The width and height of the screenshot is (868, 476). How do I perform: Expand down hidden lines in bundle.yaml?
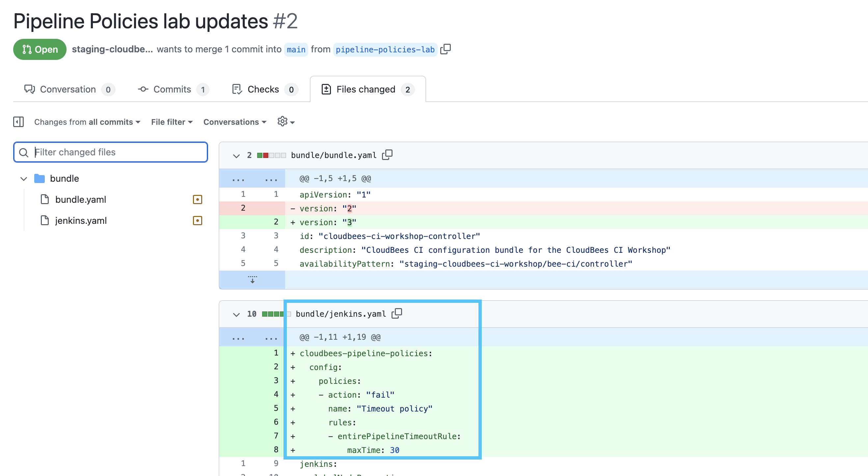pyautogui.click(x=252, y=279)
